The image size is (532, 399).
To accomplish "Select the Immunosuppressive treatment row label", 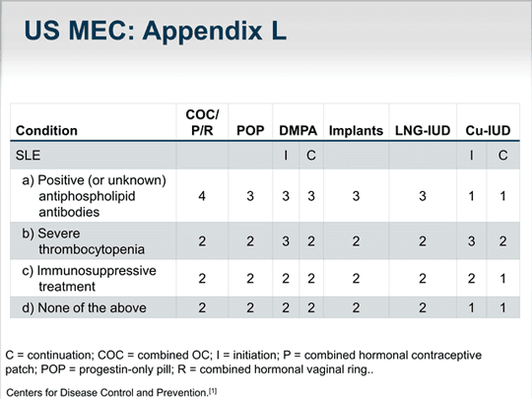I will pos(89,279).
